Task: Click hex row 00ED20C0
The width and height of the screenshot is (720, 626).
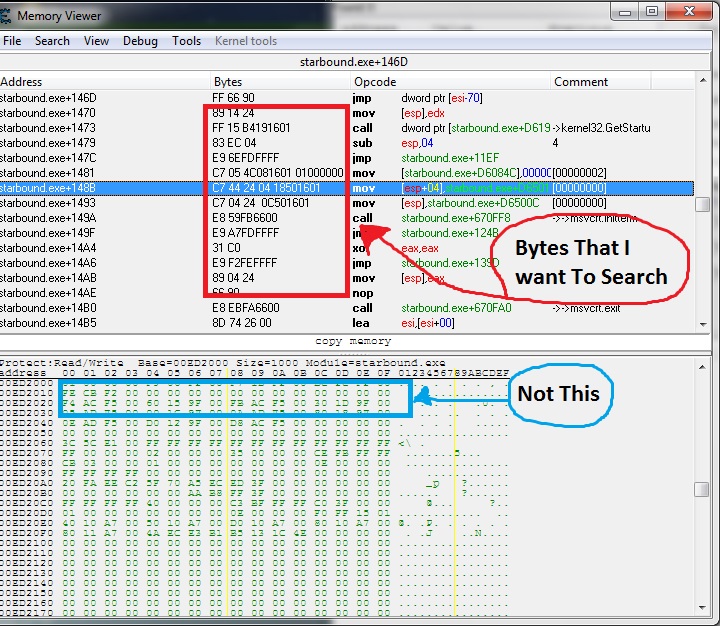Action: (x=254, y=503)
